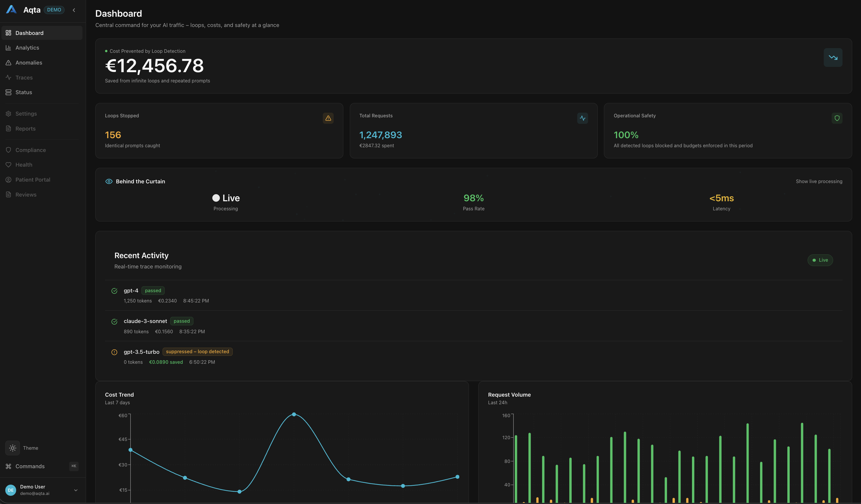Viewport: 861px width, 504px height.
Task: Expand the Demo User account menu
Action: pos(75,490)
